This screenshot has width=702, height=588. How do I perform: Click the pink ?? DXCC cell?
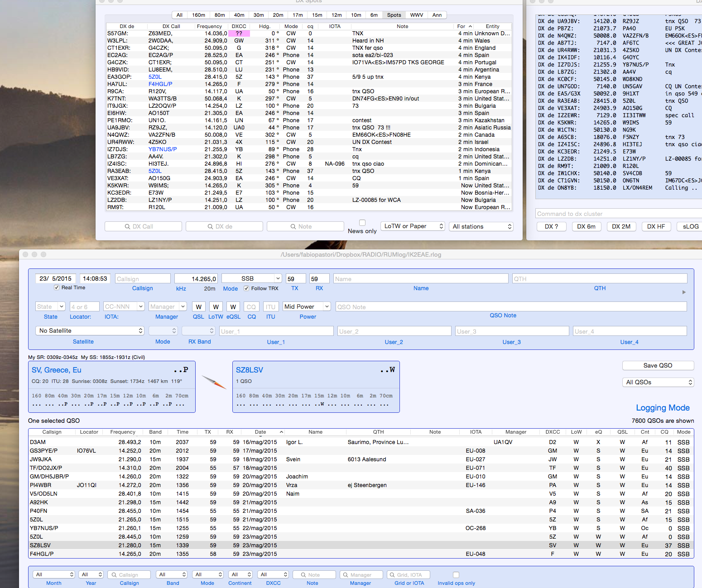[239, 33]
